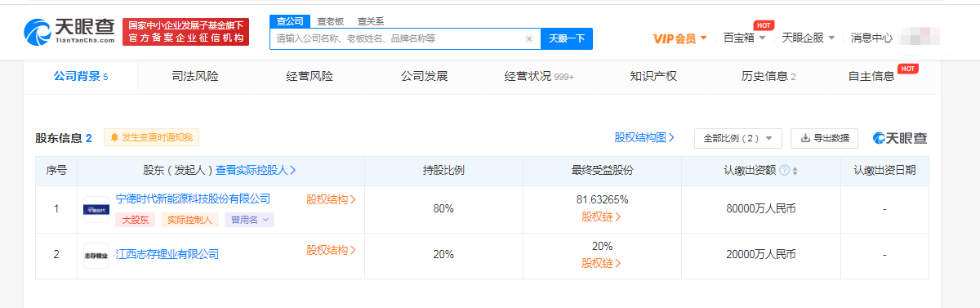Open the 自主信息 tab

871,76
